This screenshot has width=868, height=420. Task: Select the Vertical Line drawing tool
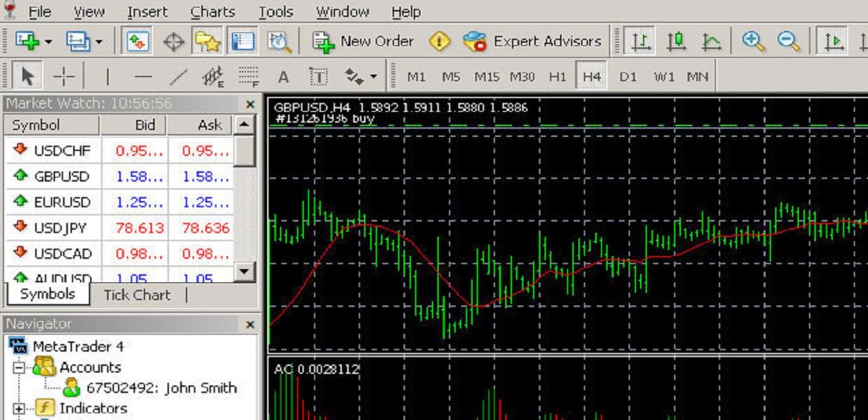point(107,77)
